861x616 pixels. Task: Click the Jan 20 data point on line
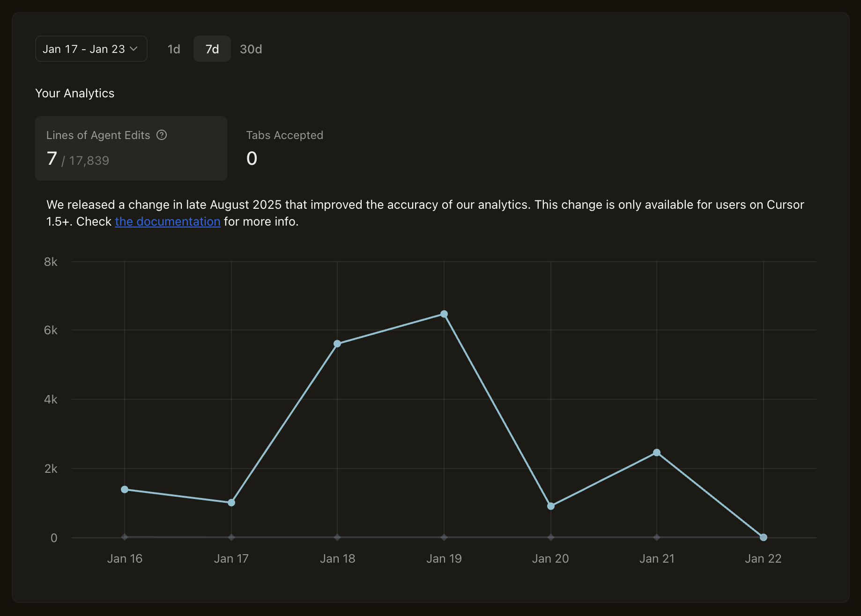[x=551, y=506]
